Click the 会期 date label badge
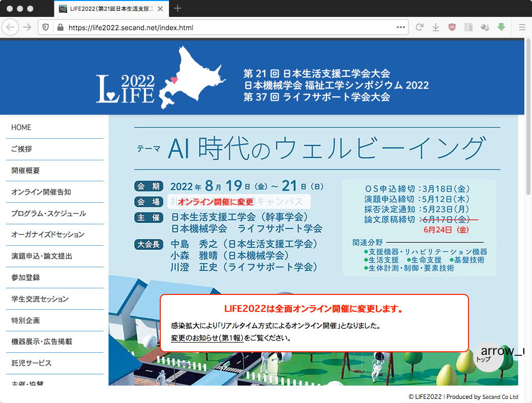Viewport: 532px width, 403px height. coord(148,186)
